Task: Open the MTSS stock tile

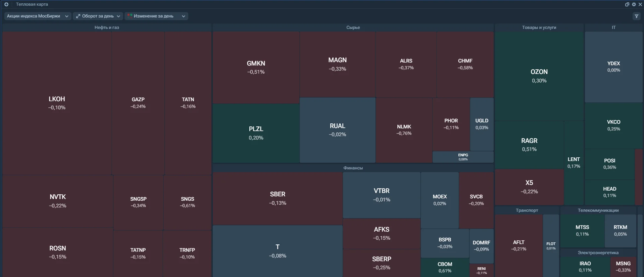Action: 582,231
